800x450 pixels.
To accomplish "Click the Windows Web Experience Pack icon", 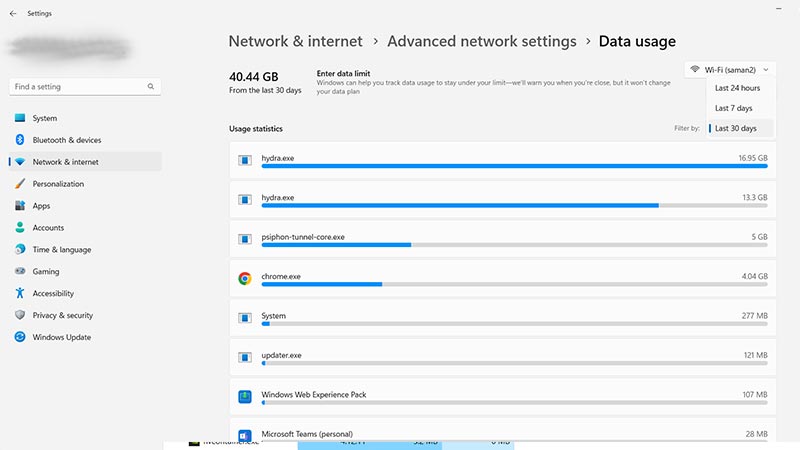I will pyautogui.click(x=245, y=396).
